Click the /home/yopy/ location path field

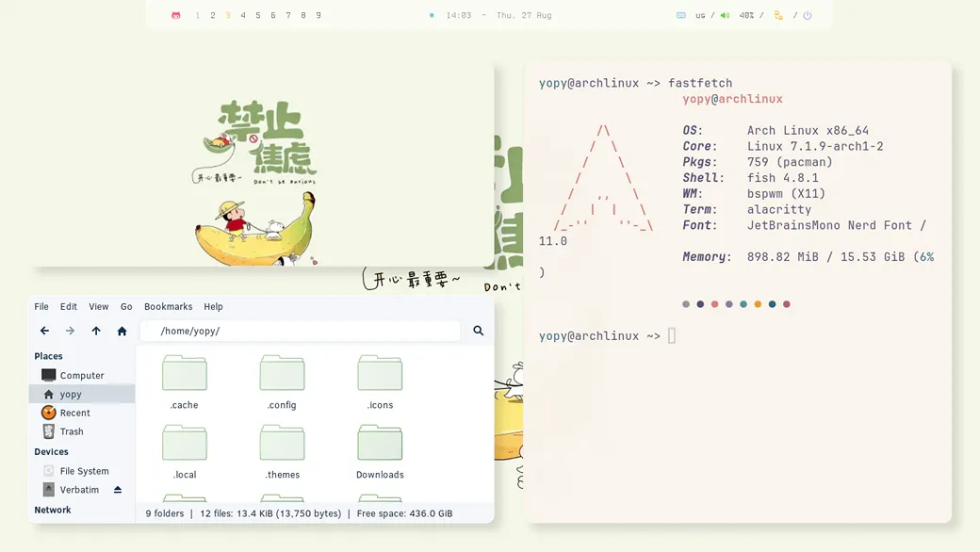pos(300,331)
